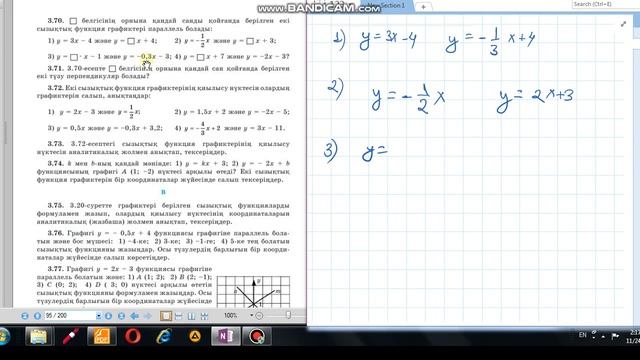The height and width of the screenshot is (360, 640).
Task: Open Bandicam recorder from the taskbar
Action: click(x=257, y=336)
